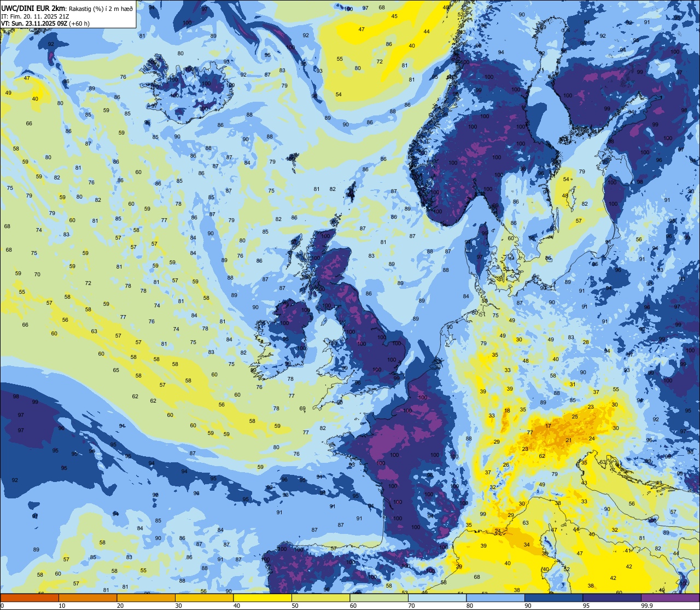Click the humidity value "45" north of Norway
Image resolution: width=700 pixels, height=610 pixels.
[x=394, y=16]
